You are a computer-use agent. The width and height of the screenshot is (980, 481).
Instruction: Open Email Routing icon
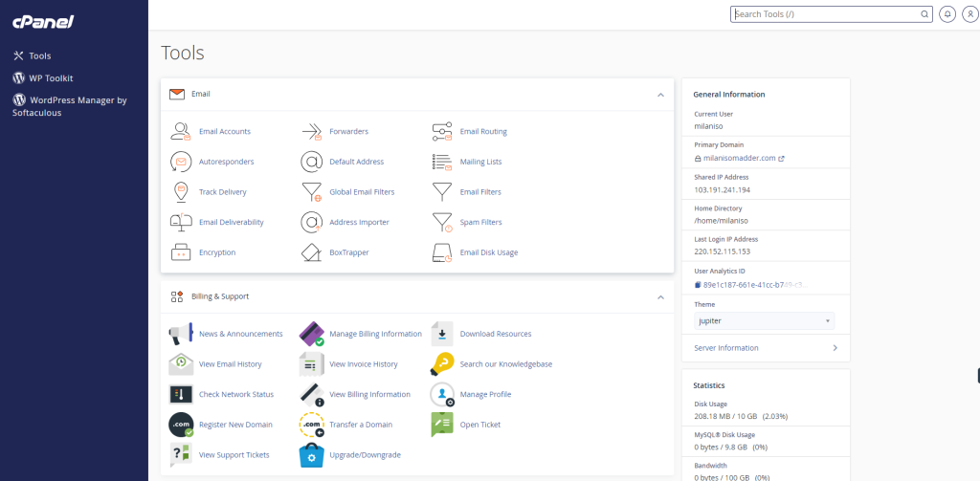tap(442, 132)
